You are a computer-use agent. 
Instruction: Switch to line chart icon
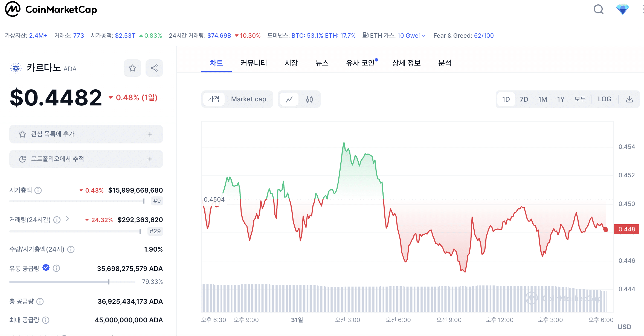point(289,99)
